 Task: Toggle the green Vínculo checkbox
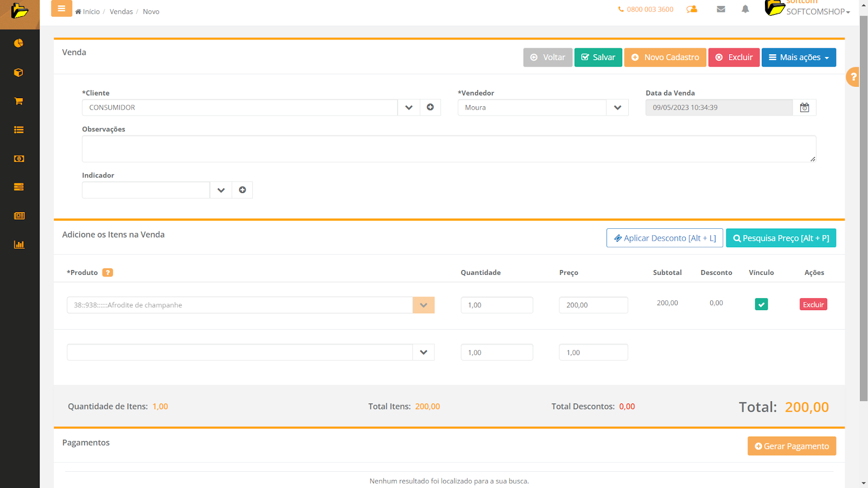[x=761, y=305]
